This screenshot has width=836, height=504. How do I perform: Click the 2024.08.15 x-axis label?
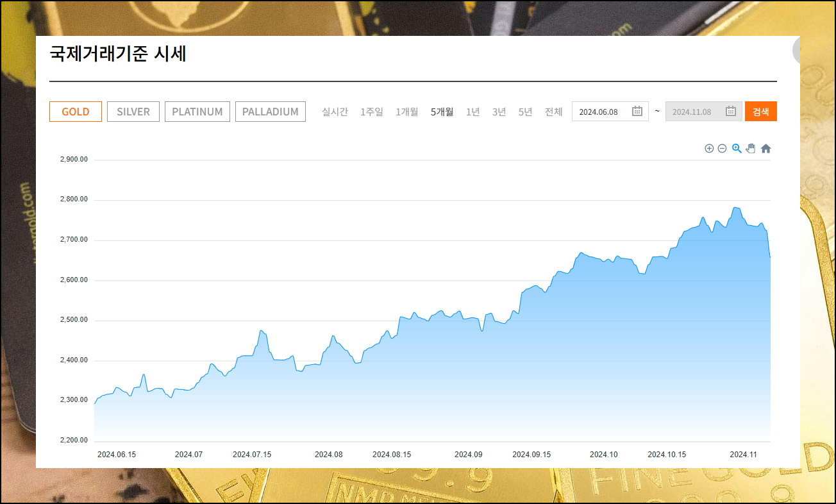click(392, 454)
